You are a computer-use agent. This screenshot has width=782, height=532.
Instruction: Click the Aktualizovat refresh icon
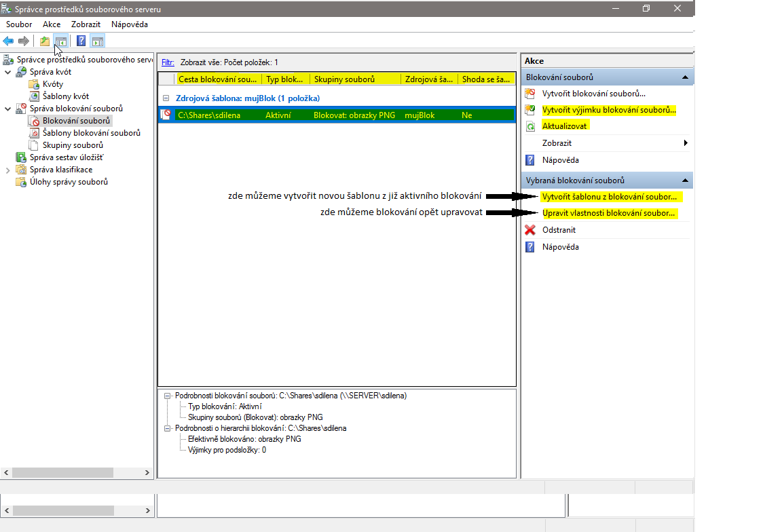pos(530,126)
